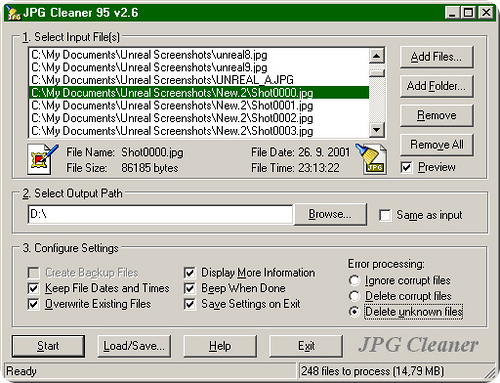Enable Same as input checkbox
Screen dimensions: 500x383
point(385,215)
